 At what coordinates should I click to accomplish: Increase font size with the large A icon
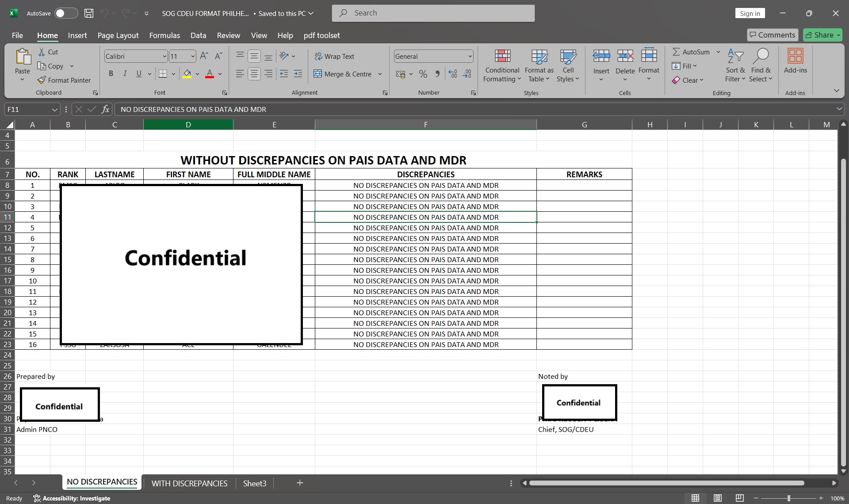tap(204, 56)
